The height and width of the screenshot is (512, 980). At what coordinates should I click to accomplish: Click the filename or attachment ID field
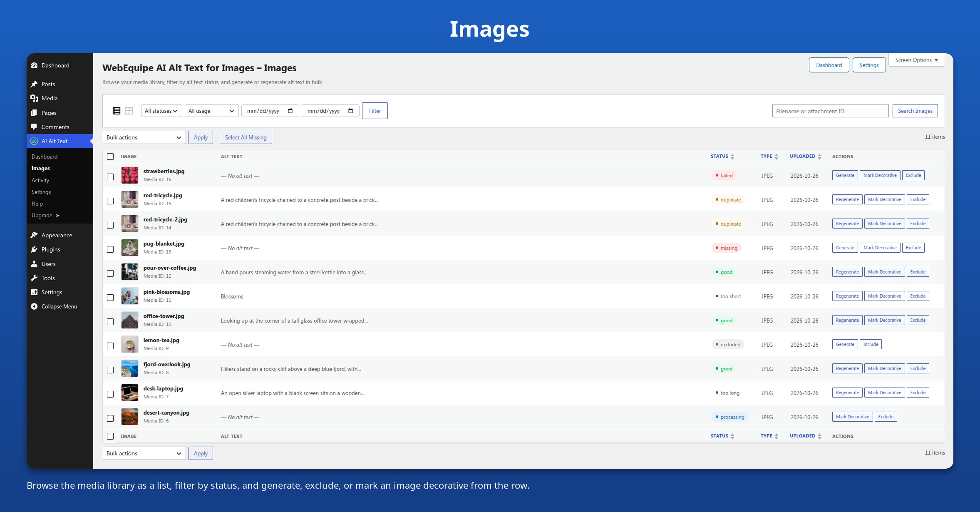pyautogui.click(x=831, y=111)
